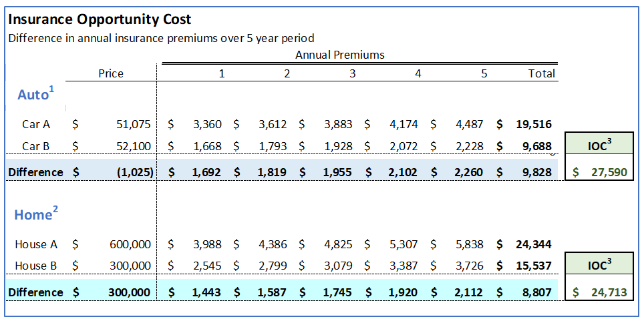This screenshot has width=644, height=321.
Task: Select home difference total 8,807
Action: pyautogui.click(x=537, y=292)
